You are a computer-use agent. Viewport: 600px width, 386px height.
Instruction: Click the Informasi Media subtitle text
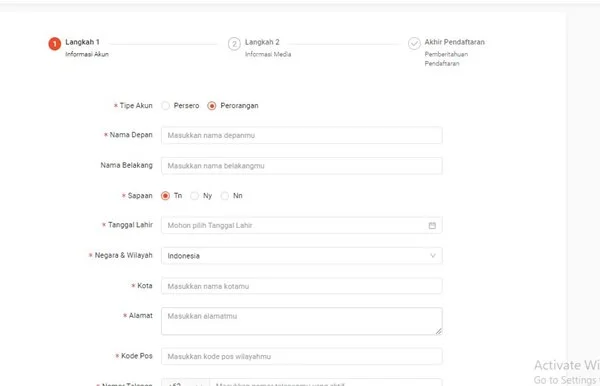point(268,54)
